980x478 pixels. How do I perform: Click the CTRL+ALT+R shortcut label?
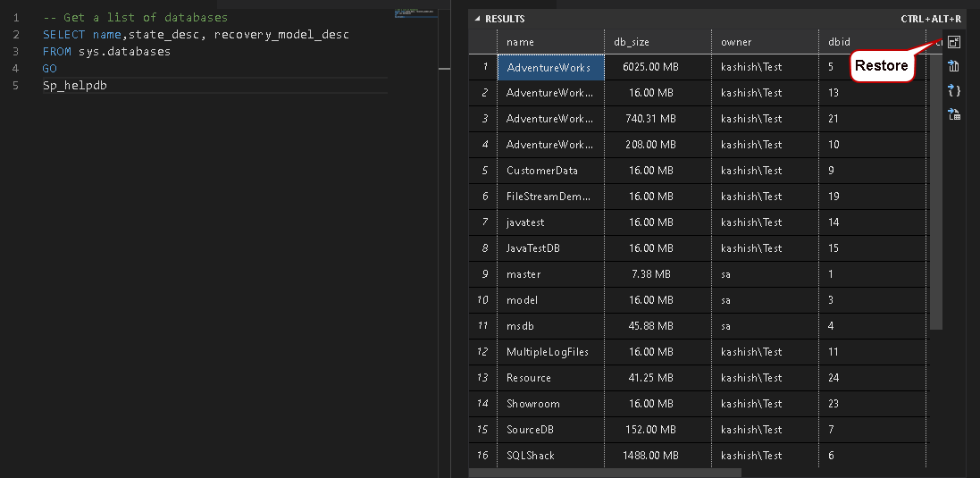point(931,19)
